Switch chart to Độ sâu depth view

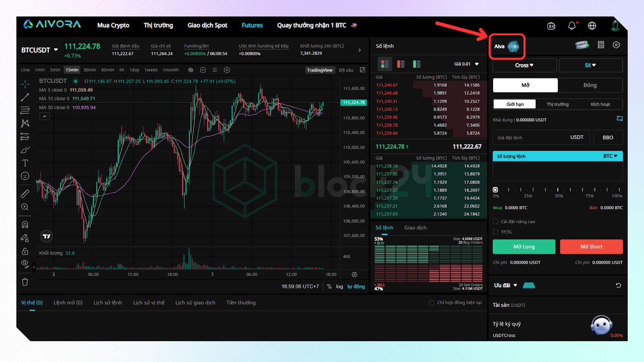[x=346, y=70]
